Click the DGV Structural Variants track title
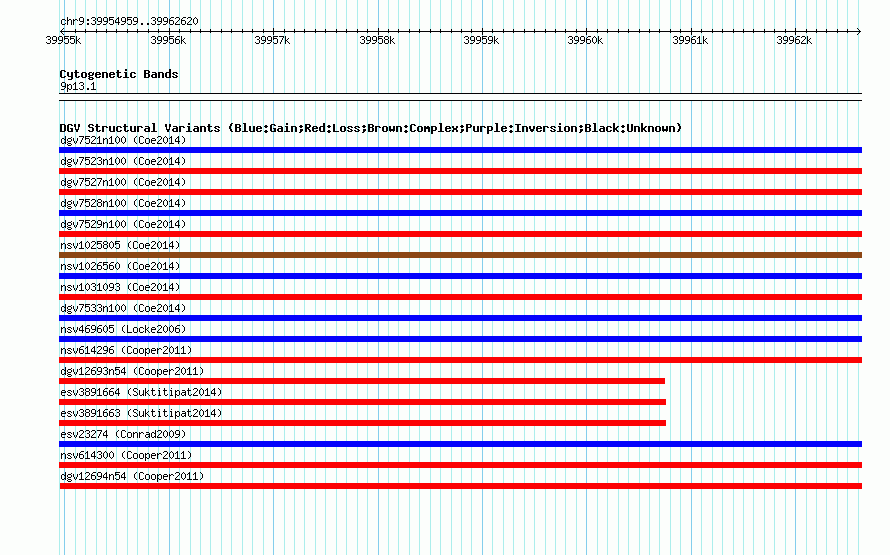 coord(371,128)
